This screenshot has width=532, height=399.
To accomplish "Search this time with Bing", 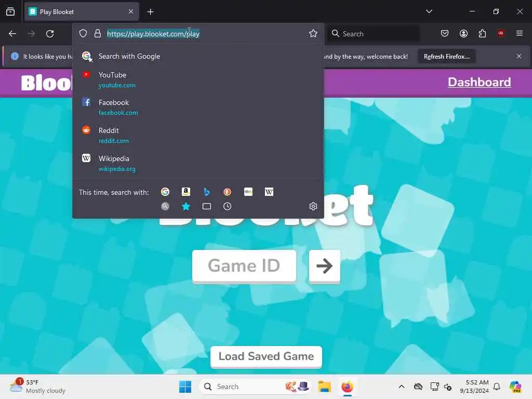I will (x=207, y=192).
